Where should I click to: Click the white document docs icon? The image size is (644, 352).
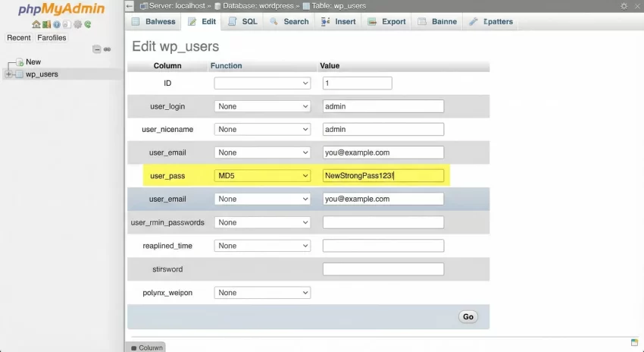67,24
